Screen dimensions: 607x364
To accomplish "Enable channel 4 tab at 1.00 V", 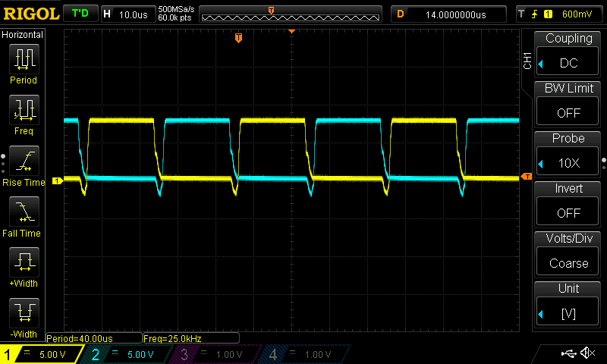I will 306,354.
